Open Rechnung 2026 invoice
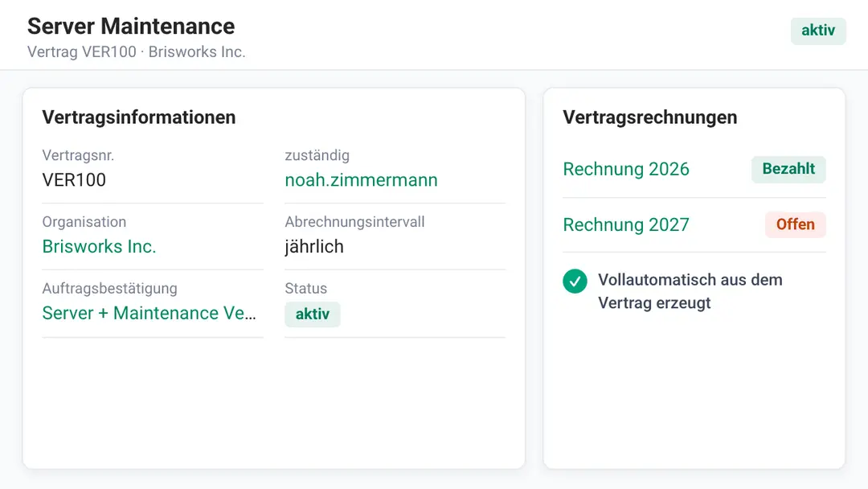868x489 pixels. click(626, 169)
